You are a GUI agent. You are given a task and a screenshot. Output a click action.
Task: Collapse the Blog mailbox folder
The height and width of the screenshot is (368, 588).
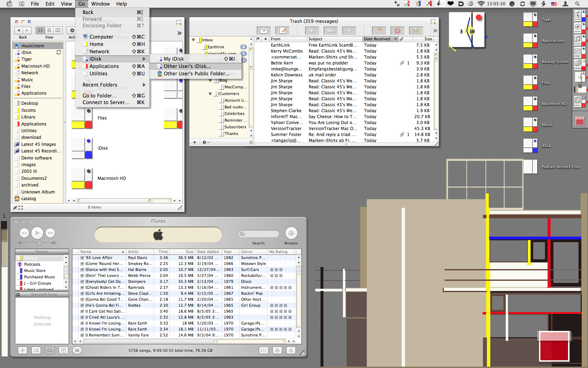(x=210, y=81)
